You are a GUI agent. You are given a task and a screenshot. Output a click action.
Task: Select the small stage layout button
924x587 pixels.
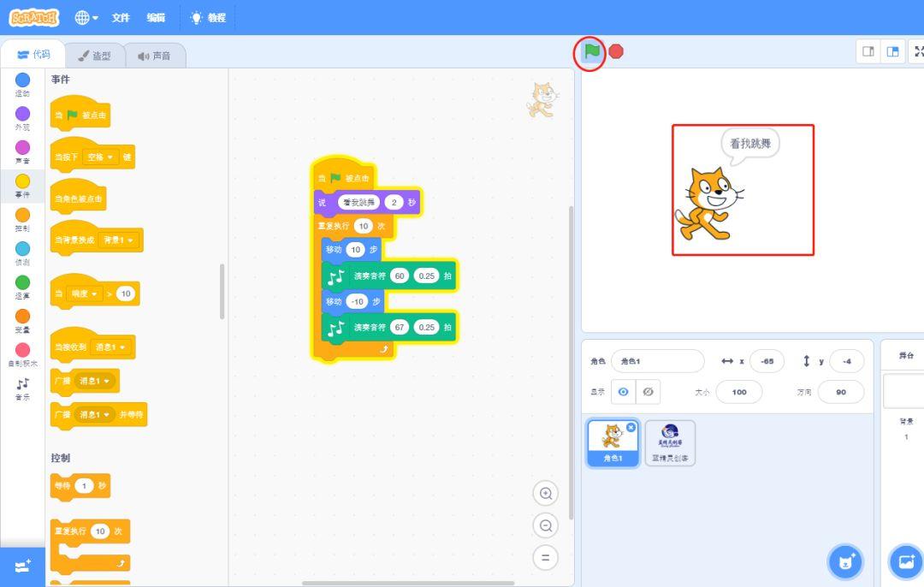868,52
